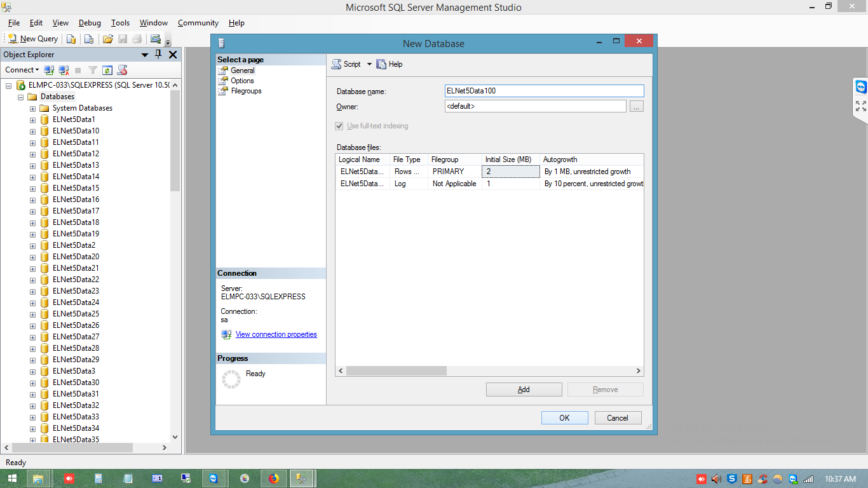Open the Debug menu
The image size is (868, 488).
click(90, 23)
